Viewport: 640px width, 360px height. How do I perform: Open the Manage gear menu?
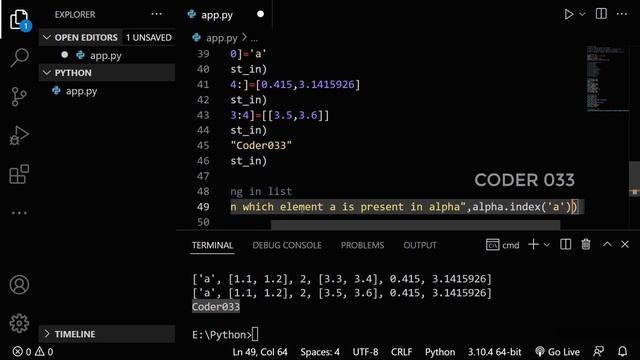pyautogui.click(x=19, y=323)
